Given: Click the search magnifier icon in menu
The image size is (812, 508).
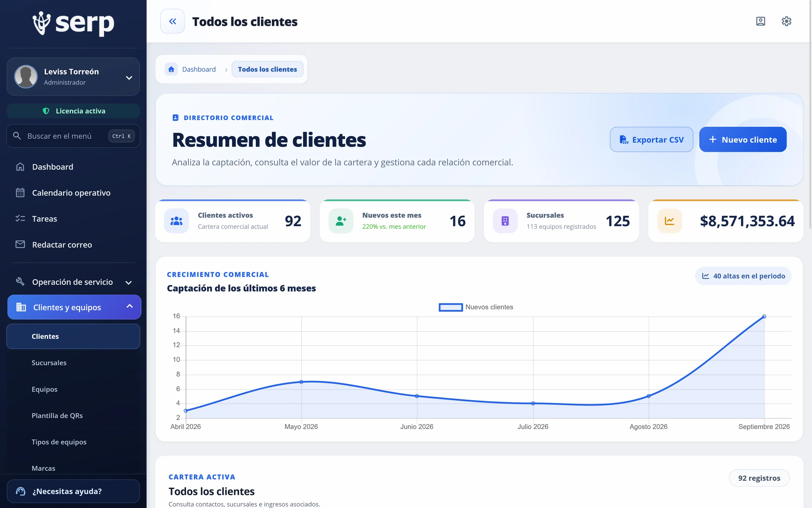Looking at the screenshot, I should coord(17,136).
